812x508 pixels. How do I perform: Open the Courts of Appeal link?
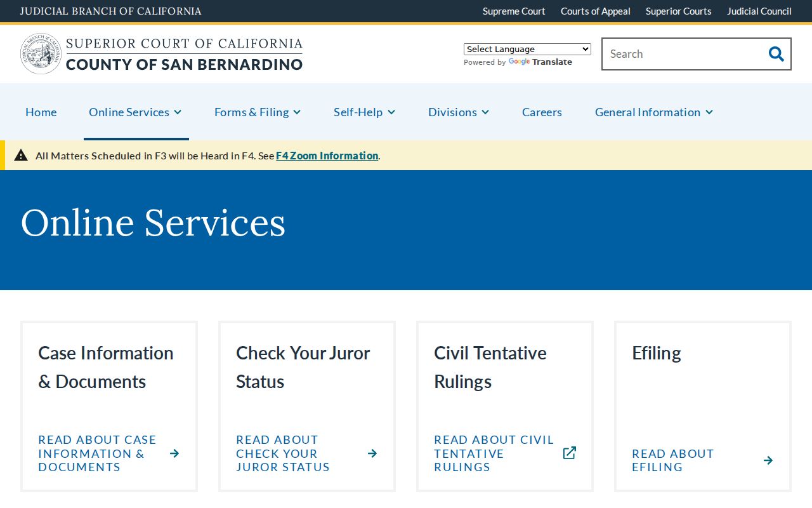[596, 11]
